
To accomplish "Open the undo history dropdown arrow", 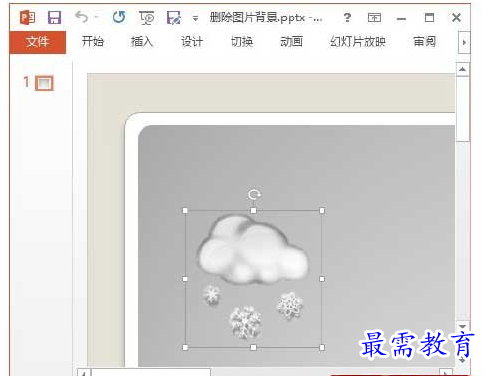I will click(x=97, y=17).
